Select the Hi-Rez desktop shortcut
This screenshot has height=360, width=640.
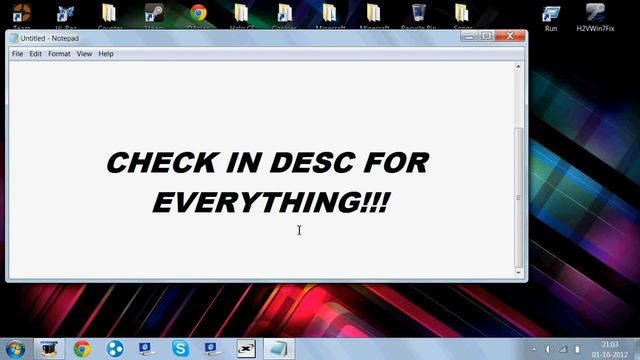pos(65,16)
